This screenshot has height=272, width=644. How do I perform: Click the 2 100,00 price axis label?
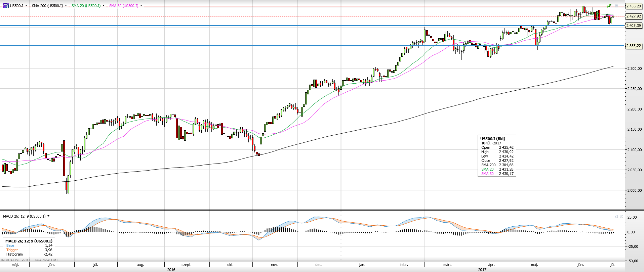point(634,150)
